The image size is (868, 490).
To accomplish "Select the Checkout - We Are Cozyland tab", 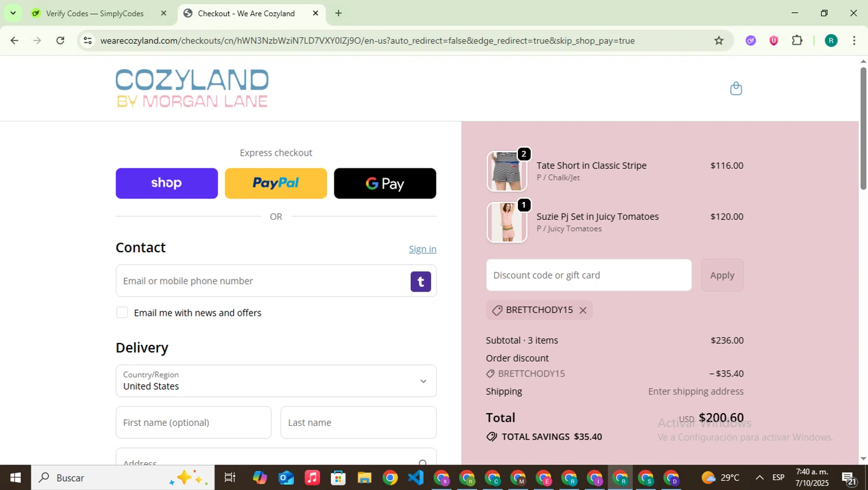I will point(246,13).
